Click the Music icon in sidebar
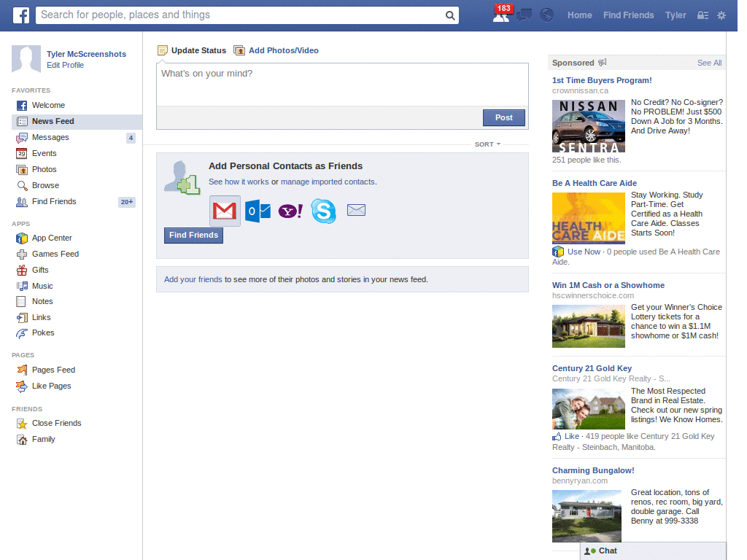This screenshot has height=560, width=747. coord(22,286)
